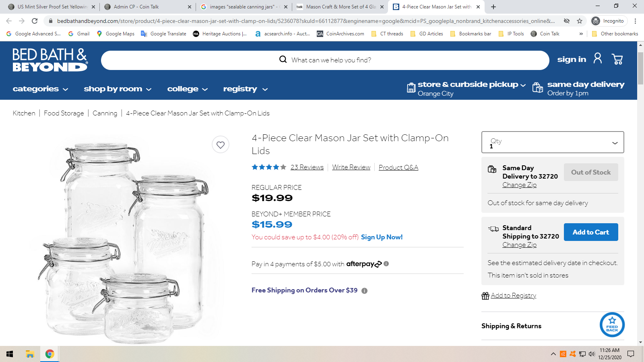Open the 23 Reviews link
The width and height of the screenshot is (644, 362).
(x=307, y=167)
